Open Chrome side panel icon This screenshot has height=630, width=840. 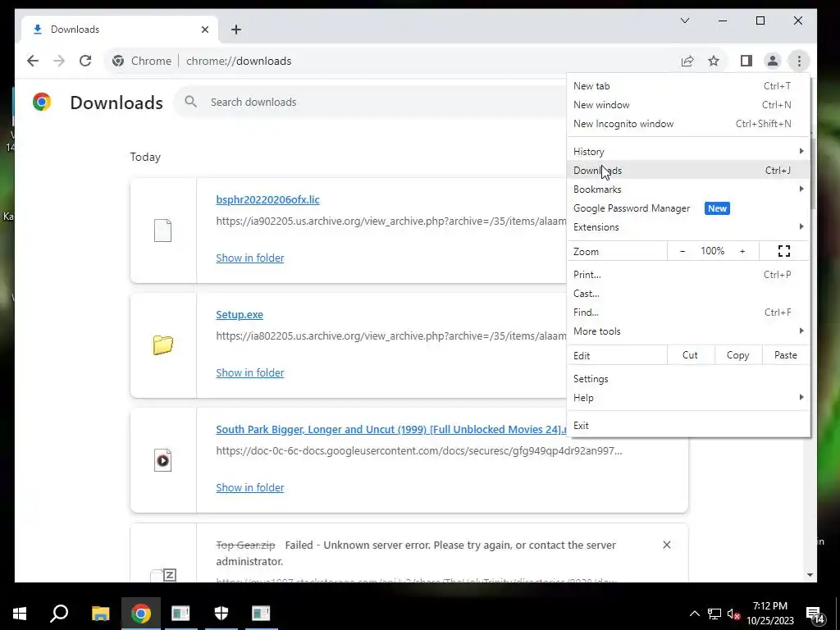746,61
